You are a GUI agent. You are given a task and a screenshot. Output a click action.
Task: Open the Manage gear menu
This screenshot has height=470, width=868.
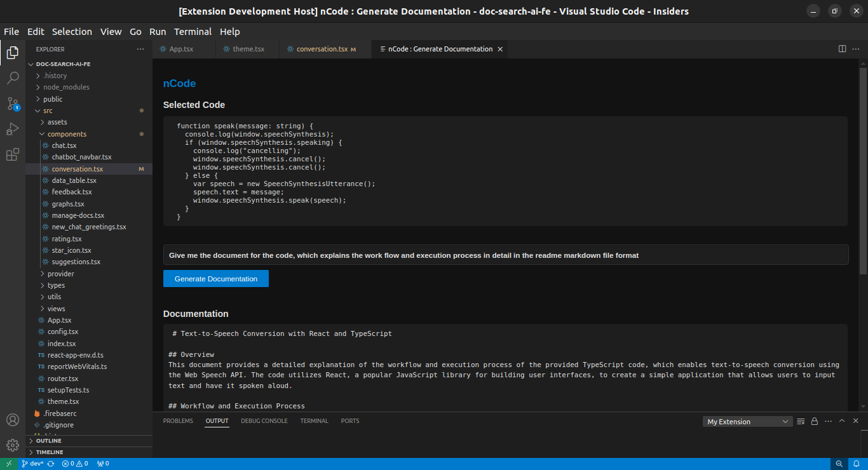pos(13,445)
